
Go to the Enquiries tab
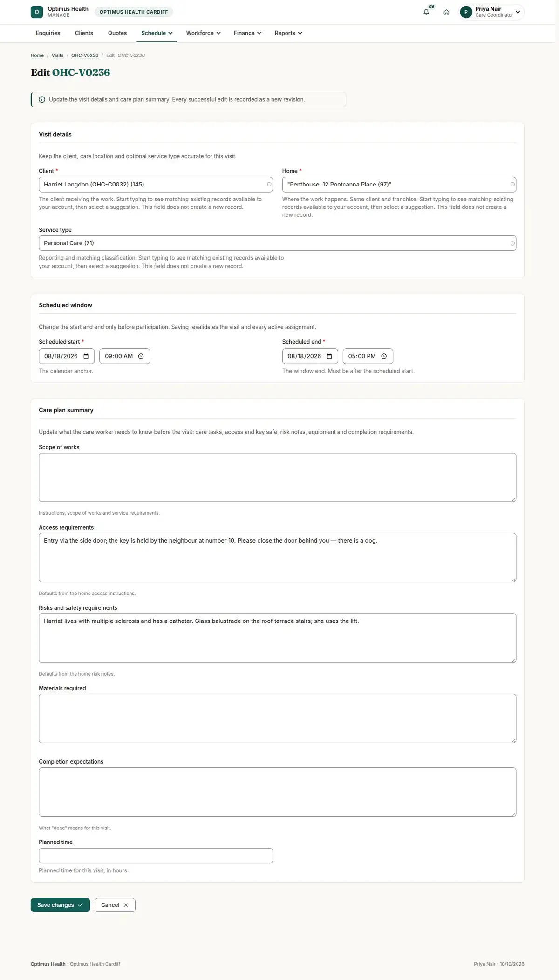pyautogui.click(x=48, y=33)
